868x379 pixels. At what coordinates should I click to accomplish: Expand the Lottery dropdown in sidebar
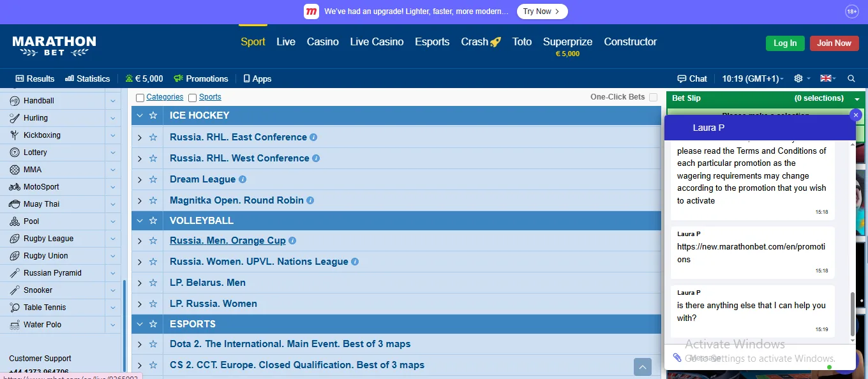click(112, 152)
